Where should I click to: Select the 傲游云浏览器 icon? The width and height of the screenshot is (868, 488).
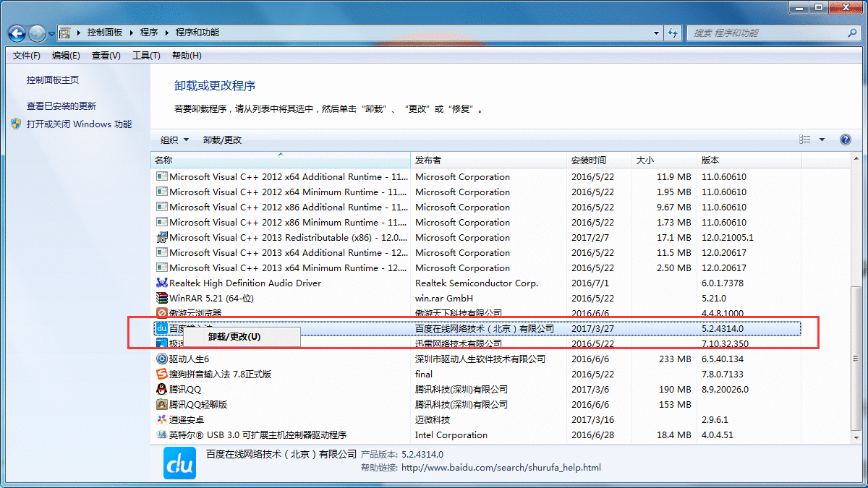(162, 313)
